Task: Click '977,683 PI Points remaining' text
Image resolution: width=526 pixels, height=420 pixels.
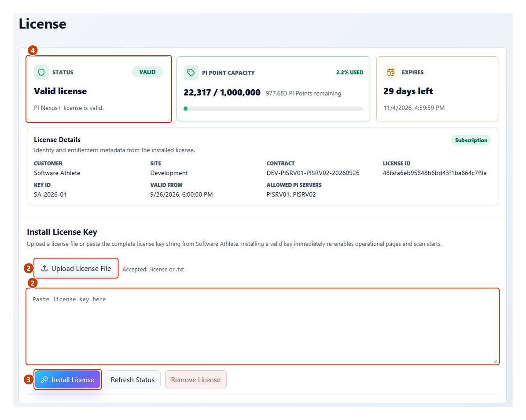Action: point(303,94)
